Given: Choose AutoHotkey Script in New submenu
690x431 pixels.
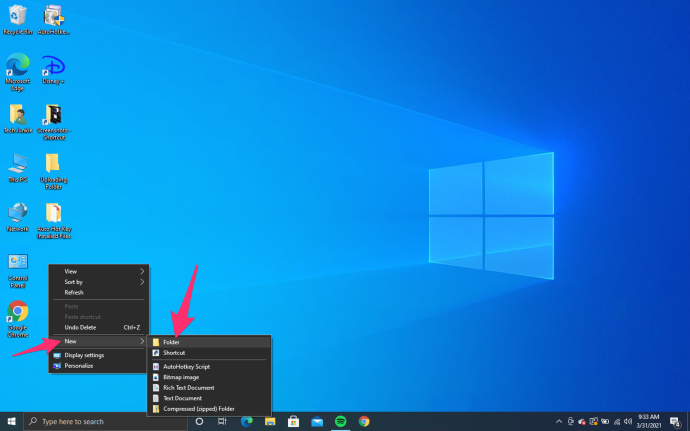Looking at the screenshot, I should [x=209, y=366].
